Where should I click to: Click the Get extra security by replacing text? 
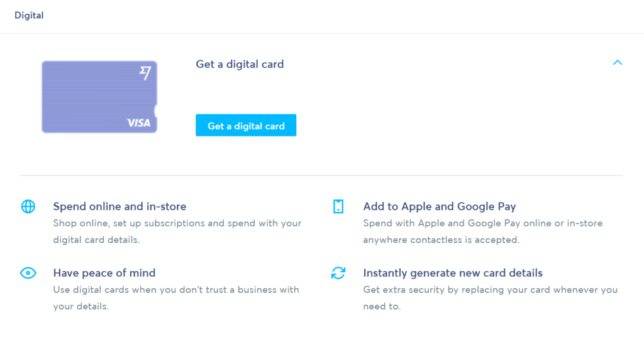click(x=490, y=298)
